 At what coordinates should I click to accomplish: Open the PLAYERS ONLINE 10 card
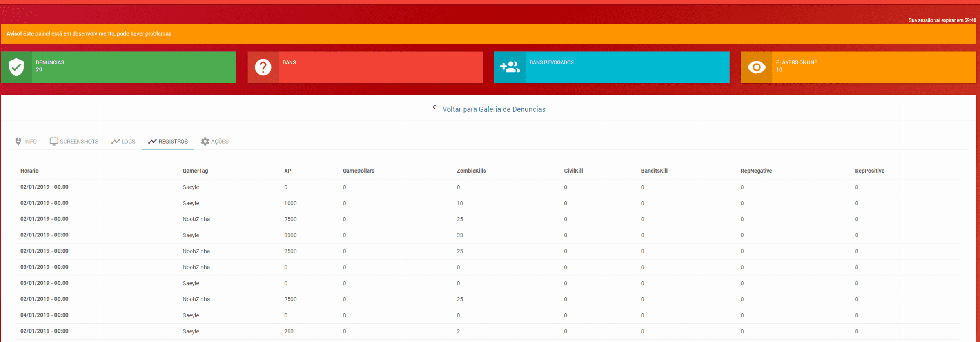858,67
